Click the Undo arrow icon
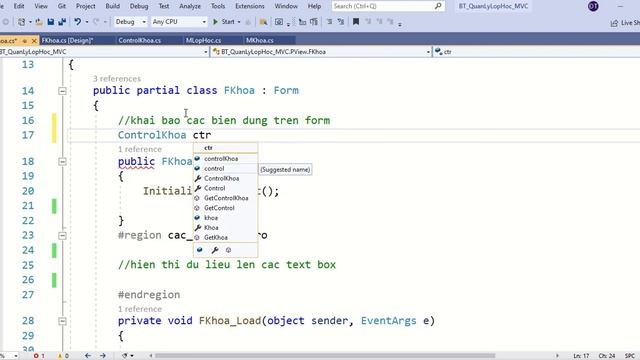Viewport: 640px width, 360px height. (77, 22)
